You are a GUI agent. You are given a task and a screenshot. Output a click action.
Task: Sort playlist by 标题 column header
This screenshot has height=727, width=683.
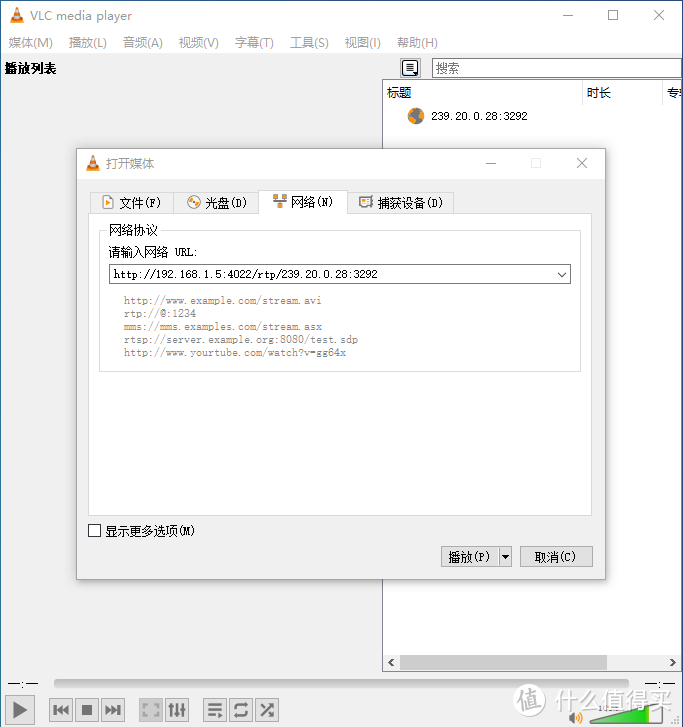coord(483,93)
